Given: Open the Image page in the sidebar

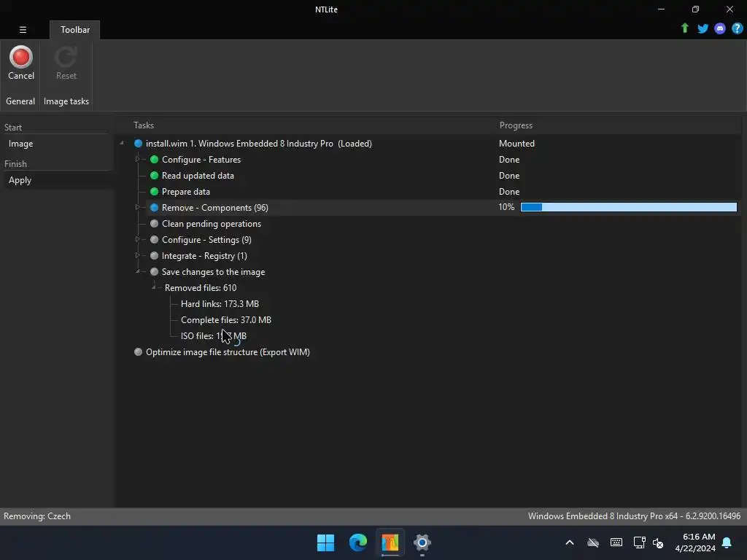Looking at the screenshot, I should 20,144.
